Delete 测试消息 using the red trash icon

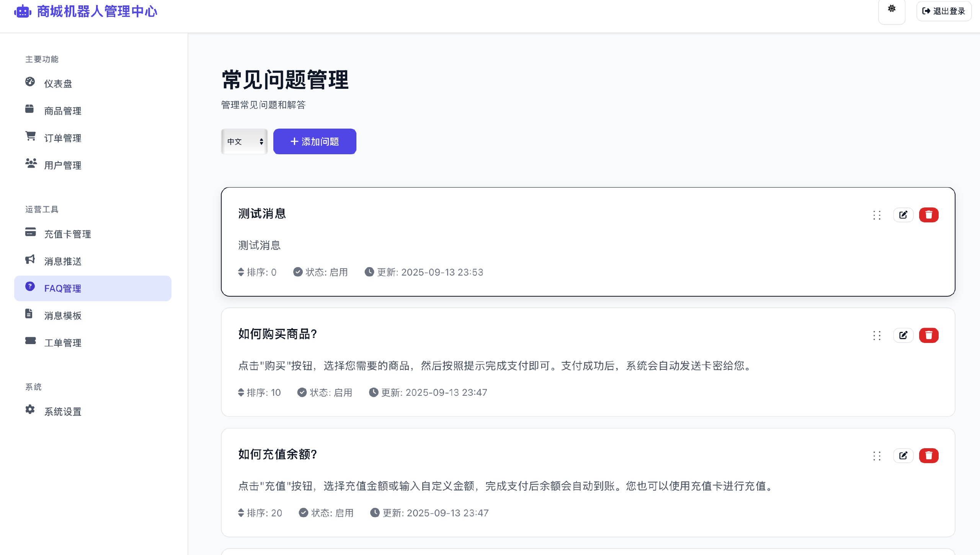(x=928, y=215)
